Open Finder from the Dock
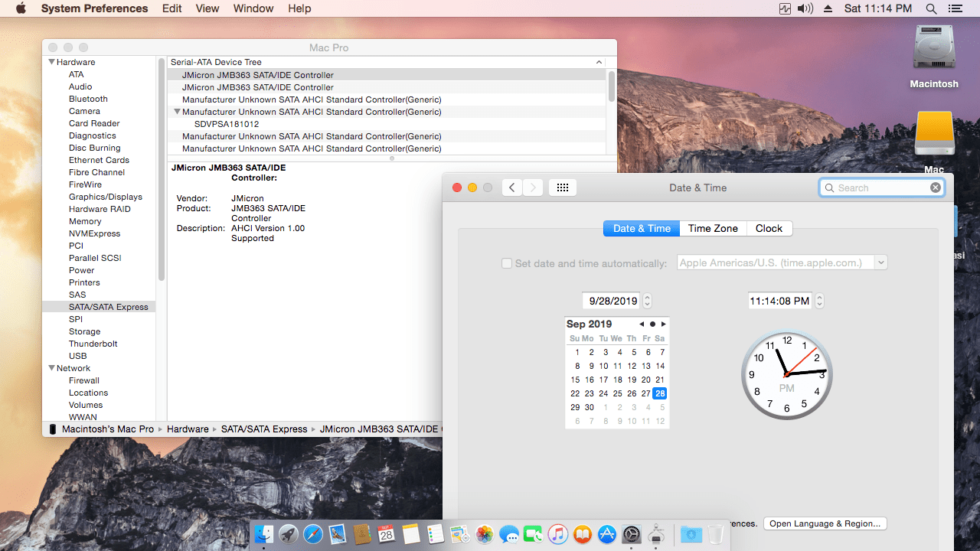Image resolution: width=980 pixels, height=551 pixels. click(x=264, y=534)
